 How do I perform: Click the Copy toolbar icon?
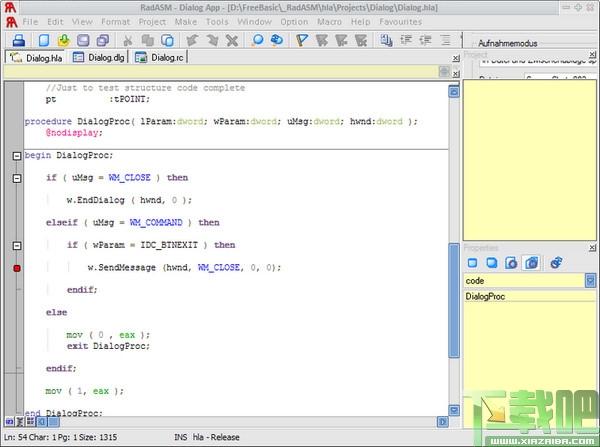pos(147,40)
